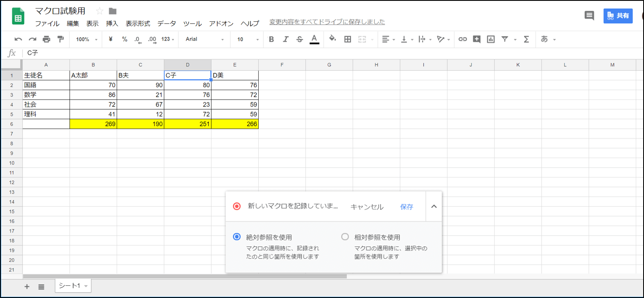Select the paint format roller icon
Viewport: 644px width, 298px height.
(61, 39)
